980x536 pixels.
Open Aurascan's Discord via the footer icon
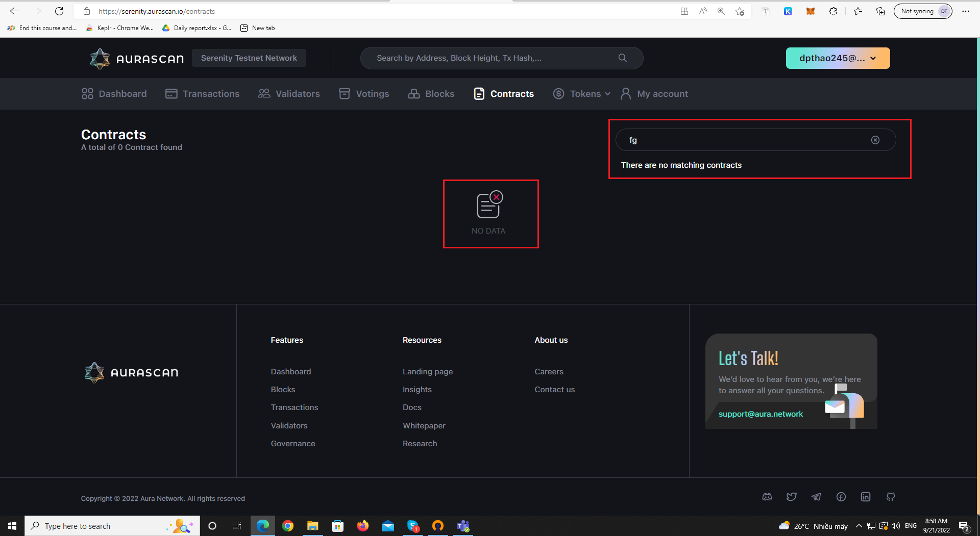(x=767, y=497)
